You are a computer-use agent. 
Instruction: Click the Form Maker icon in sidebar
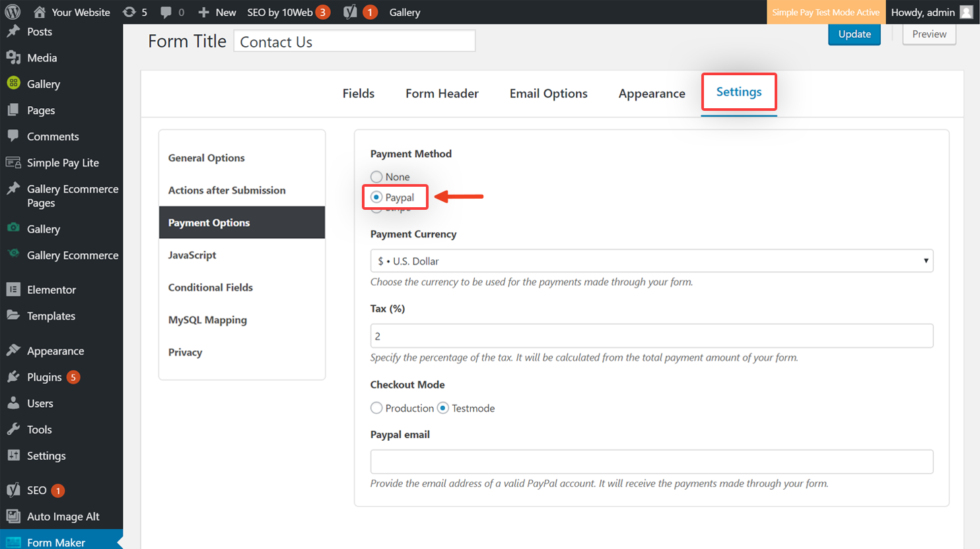[13, 542]
